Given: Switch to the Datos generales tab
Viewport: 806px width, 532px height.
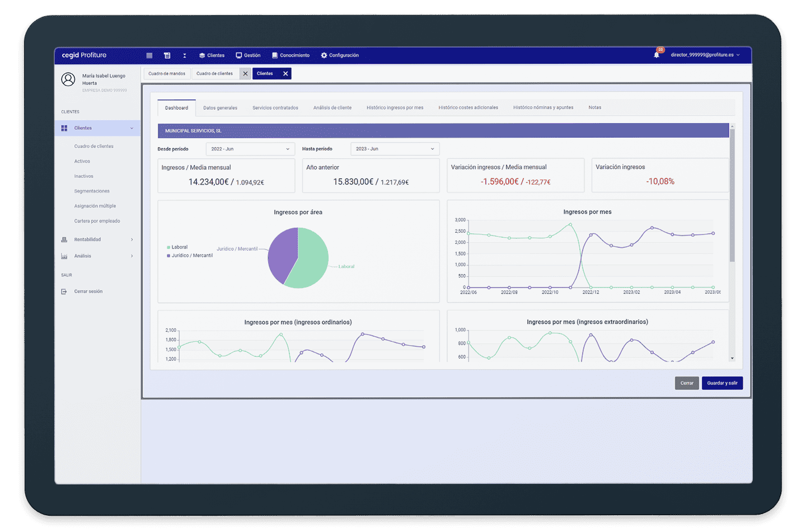Looking at the screenshot, I should [x=220, y=108].
